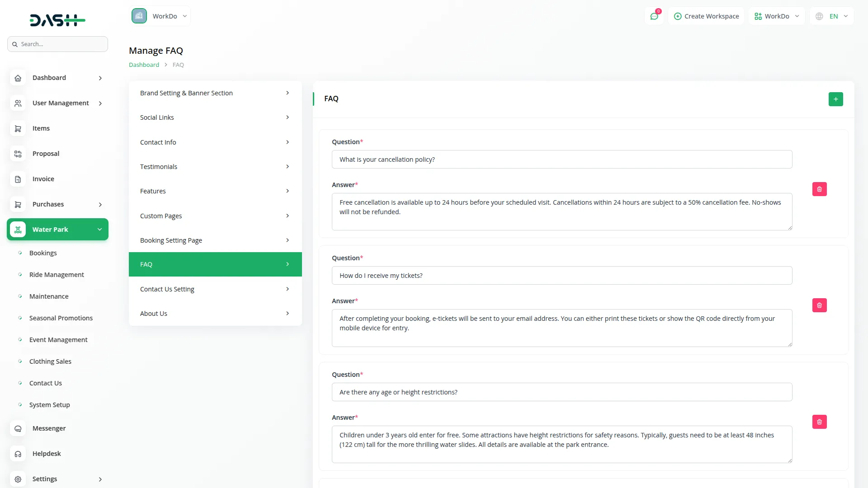Image resolution: width=868 pixels, height=488 pixels.
Task: Open the Proposal sidebar item
Action: tap(46, 154)
